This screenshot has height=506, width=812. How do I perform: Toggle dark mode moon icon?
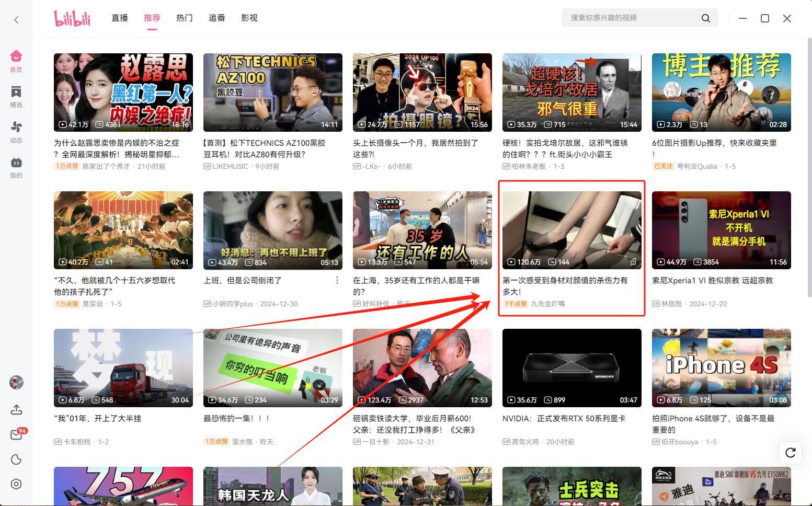[x=16, y=459]
